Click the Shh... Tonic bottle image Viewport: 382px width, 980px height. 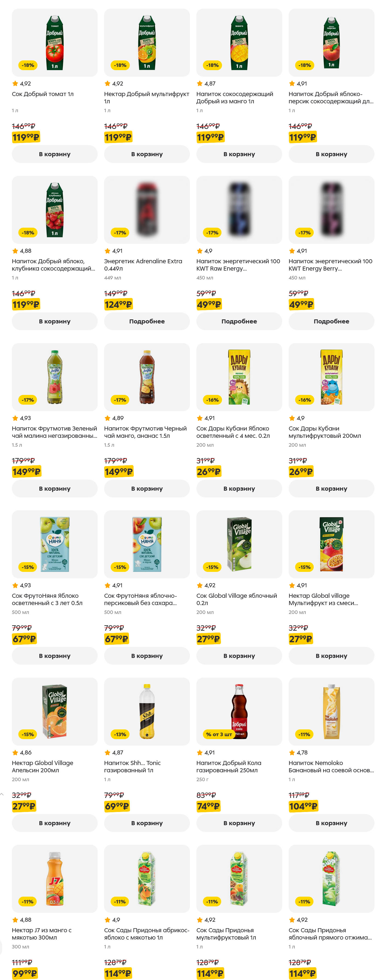146,711
